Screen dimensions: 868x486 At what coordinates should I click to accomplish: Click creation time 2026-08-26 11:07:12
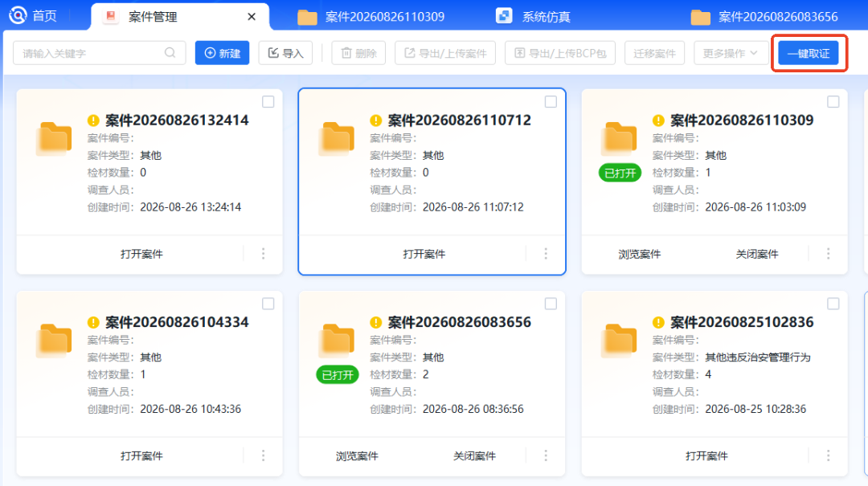tap(473, 207)
